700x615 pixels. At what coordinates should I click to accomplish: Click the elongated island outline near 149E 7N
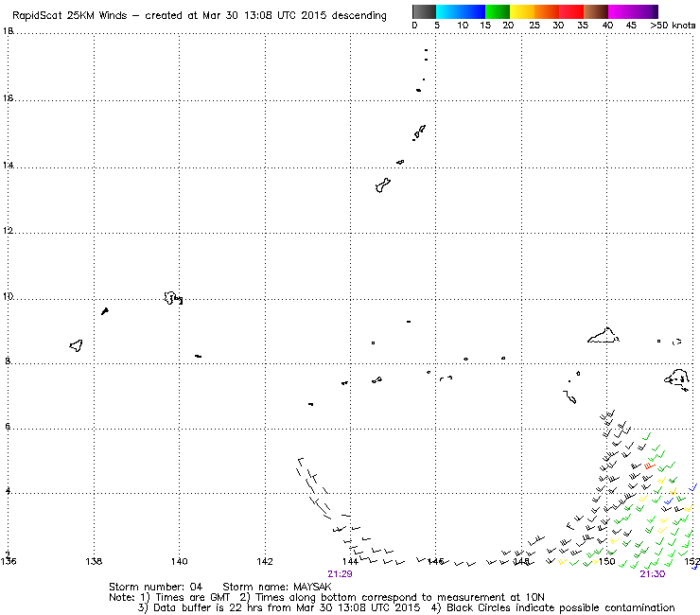(x=569, y=396)
